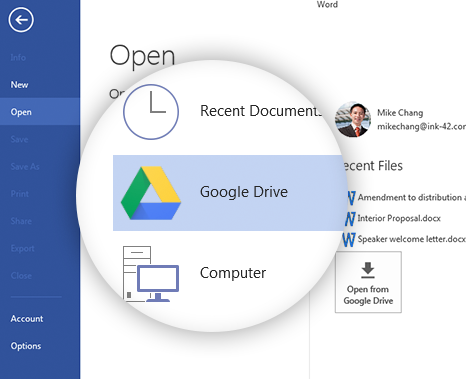Choose the Google Drive location
The image size is (466, 379).
click(x=228, y=193)
